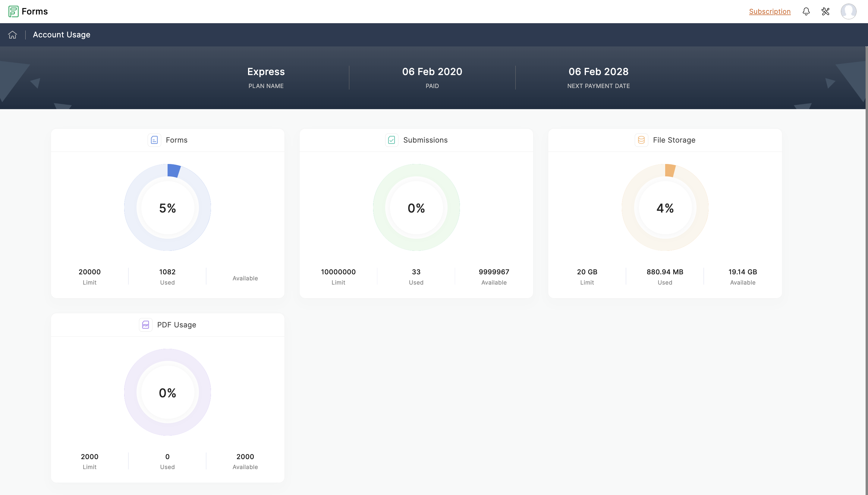Click the File Storage 4% donut chart
The image size is (868, 495).
click(665, 207)
